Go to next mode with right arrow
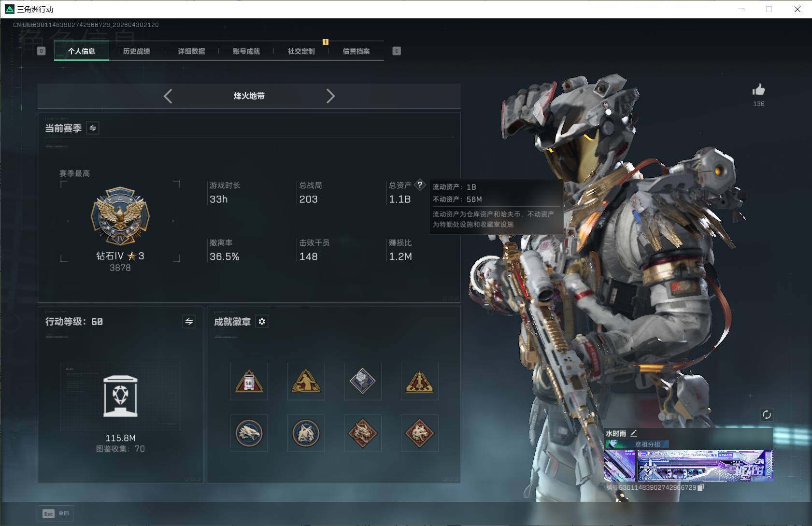The height and width of the screenshot is (526, 812). click(330, 96)
